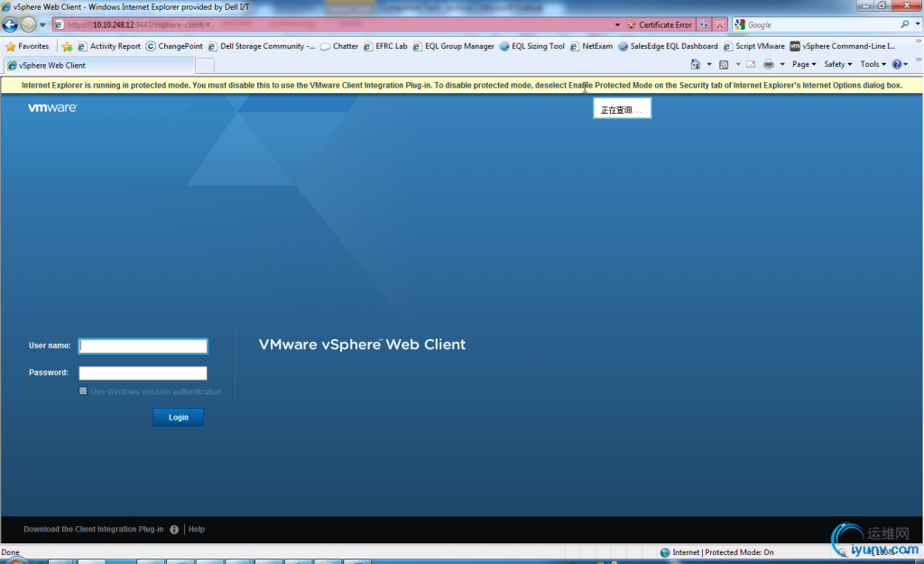
Task: Refresh the page with the refresh icon
Action: (x=704, y=24)
